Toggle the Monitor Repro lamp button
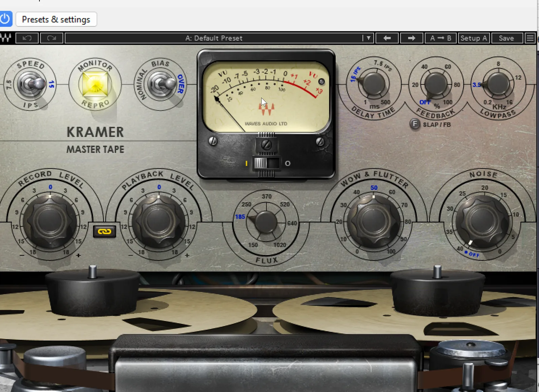The image size is (539, 392). [x=95, y=84]
